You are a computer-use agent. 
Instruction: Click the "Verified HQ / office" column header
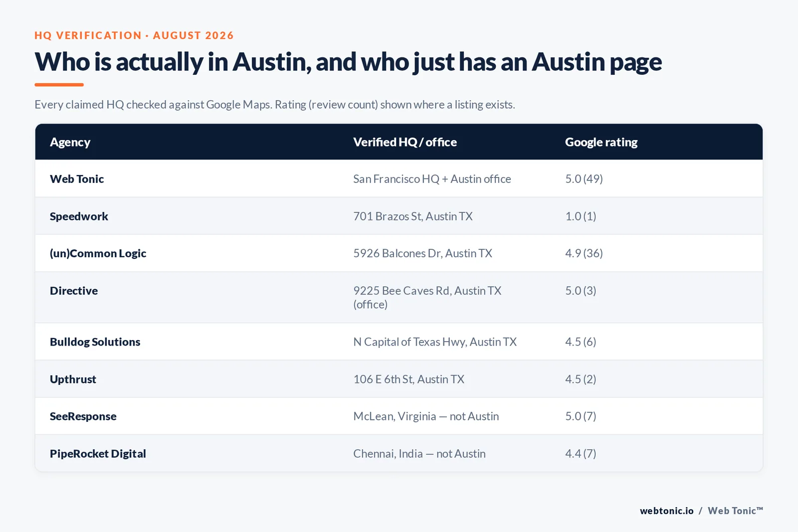click(405, 142)
